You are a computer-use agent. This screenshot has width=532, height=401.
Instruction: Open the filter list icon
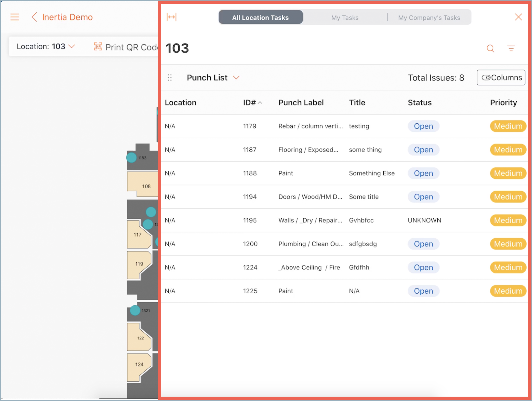511,48
